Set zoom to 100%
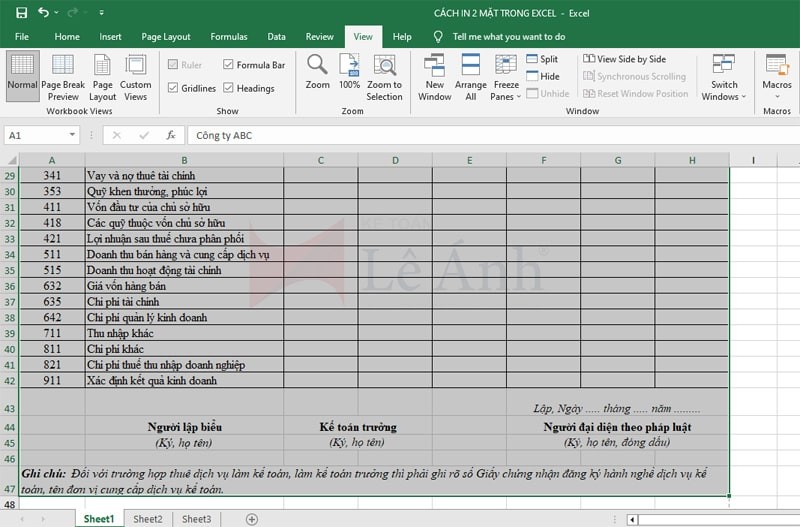 pos(349,71)
